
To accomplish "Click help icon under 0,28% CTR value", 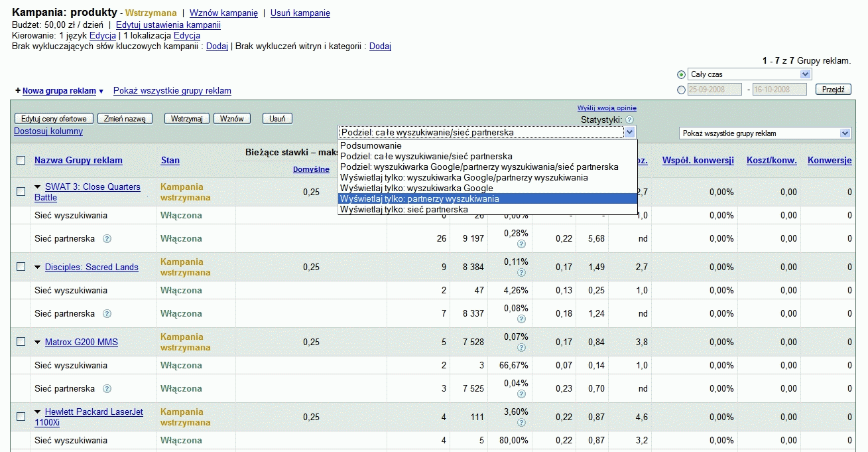I will click(521, 244).
